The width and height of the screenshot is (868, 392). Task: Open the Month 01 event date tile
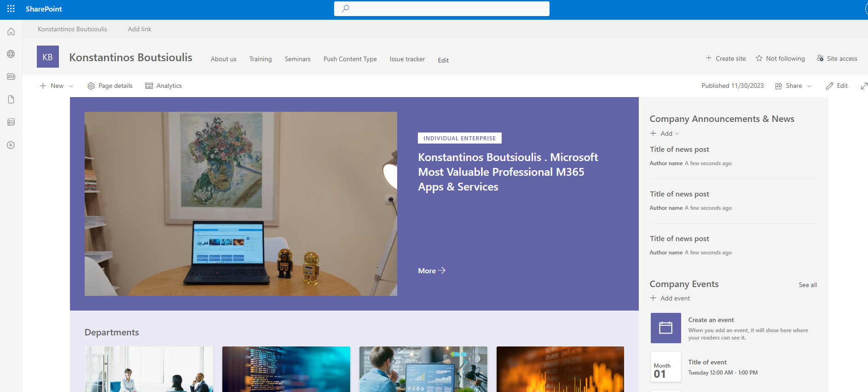click(x=666, y=367)
